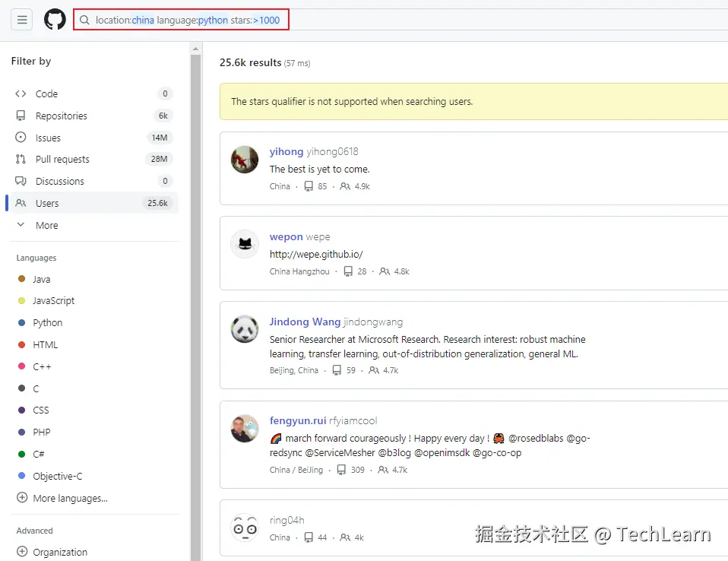
Task: Click Jindong Wang's 4.7k followers icon
Action: [374, 370]
